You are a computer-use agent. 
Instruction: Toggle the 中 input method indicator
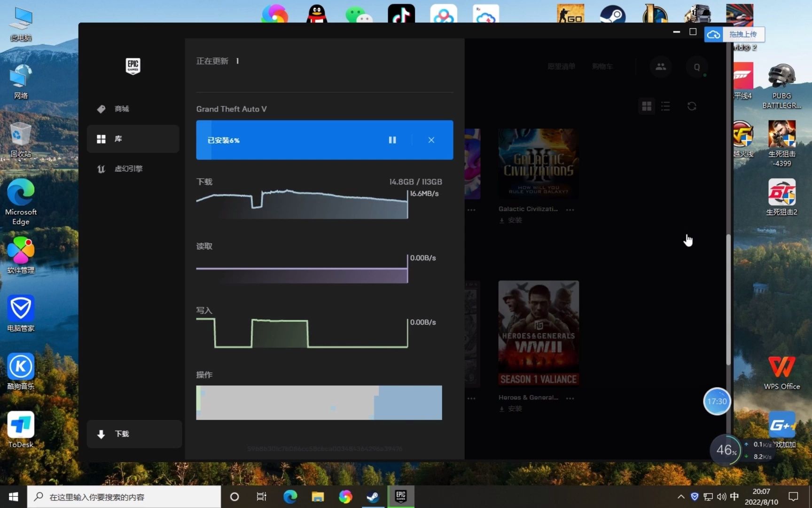pos(734,497)
